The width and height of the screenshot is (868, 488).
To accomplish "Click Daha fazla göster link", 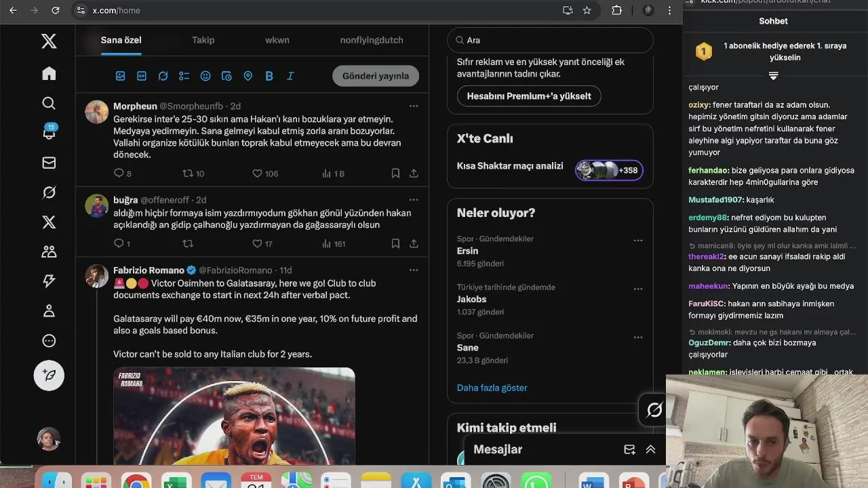I will 492,388.
